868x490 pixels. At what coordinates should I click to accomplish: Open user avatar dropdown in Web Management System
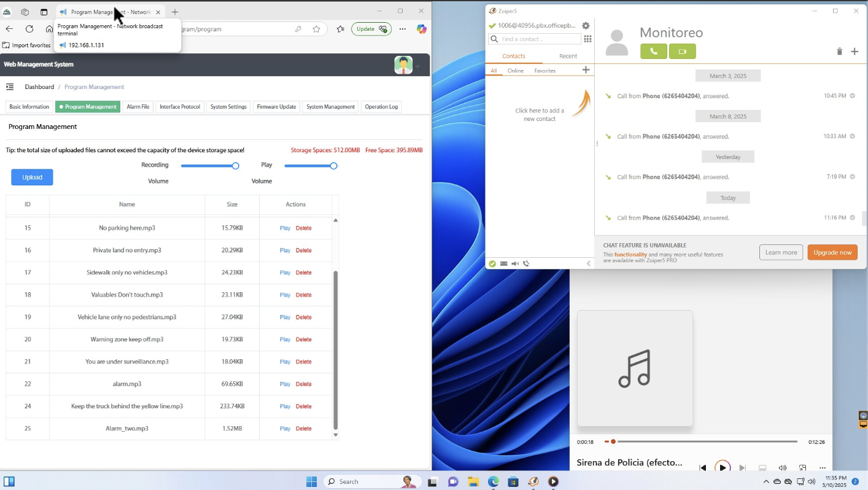pos(417,66)
